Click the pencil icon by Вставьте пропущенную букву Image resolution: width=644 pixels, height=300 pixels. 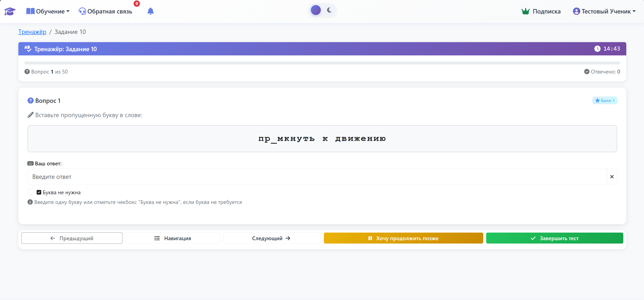(x=31, y=115)
